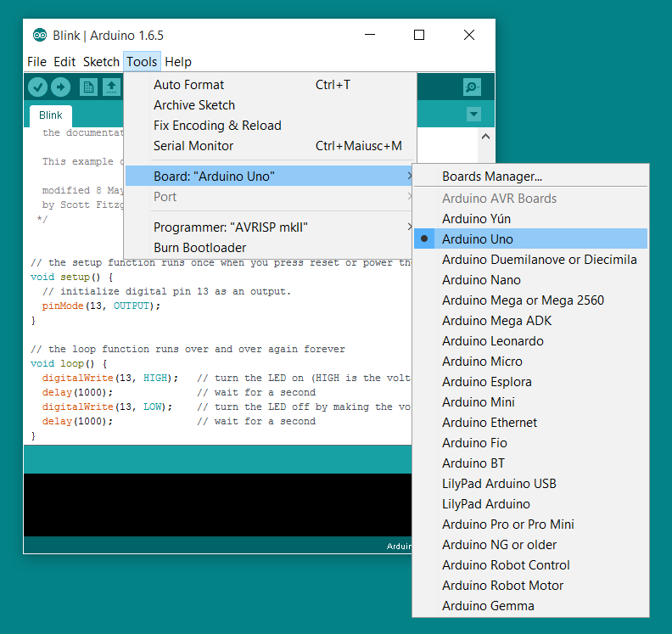The width and height of the screenshot is (672, 634).
Task: Select Arduino Micro board
Action: tap(530, 362)
